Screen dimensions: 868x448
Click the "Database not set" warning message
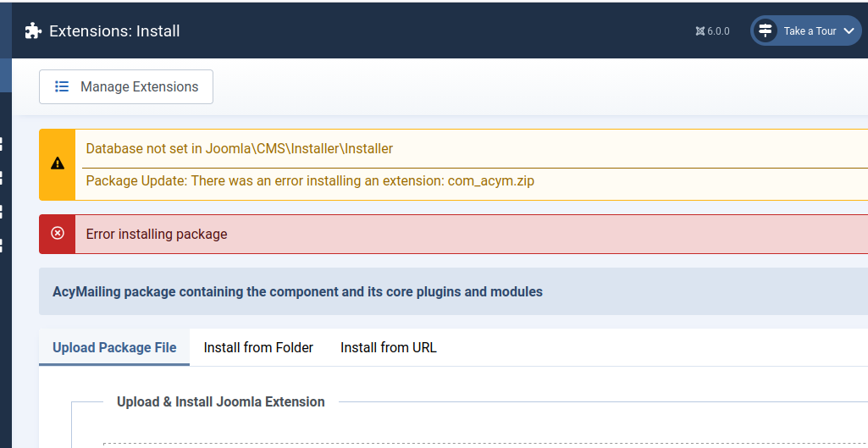point(240,148)
